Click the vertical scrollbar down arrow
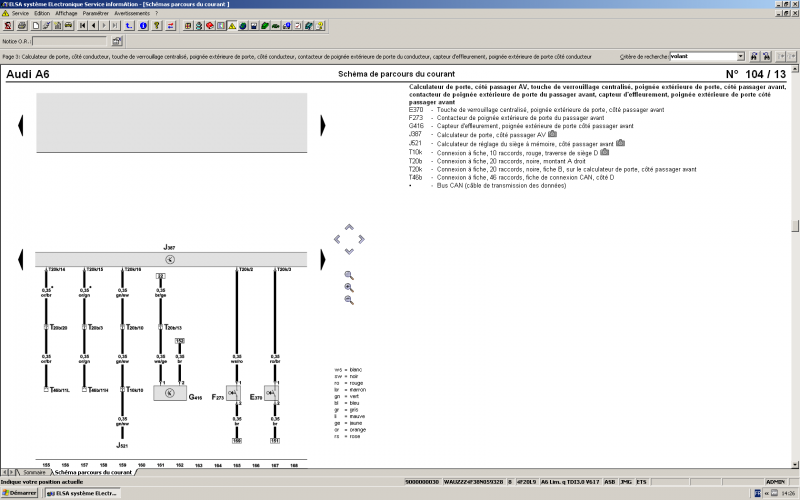 795,464
